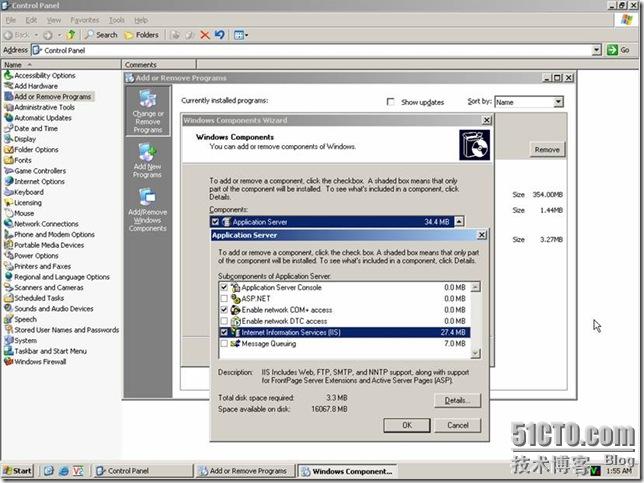Check the Show updates checkbox
Image resolution: width=644 pixels, height=483 pixels.
pos(391,101)
